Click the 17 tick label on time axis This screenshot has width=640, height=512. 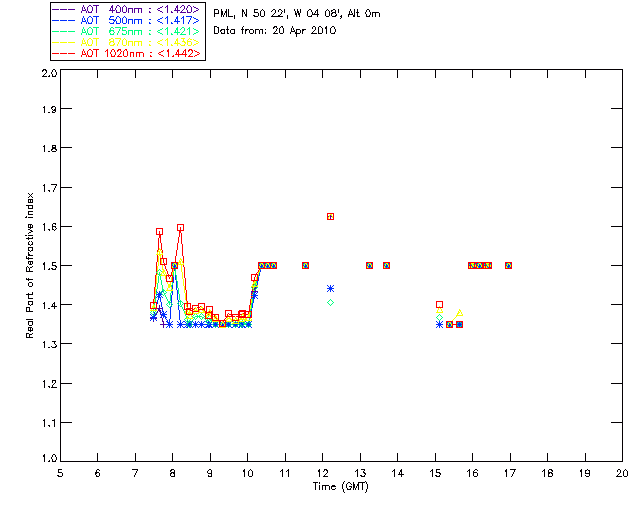[x=510, y=473]
